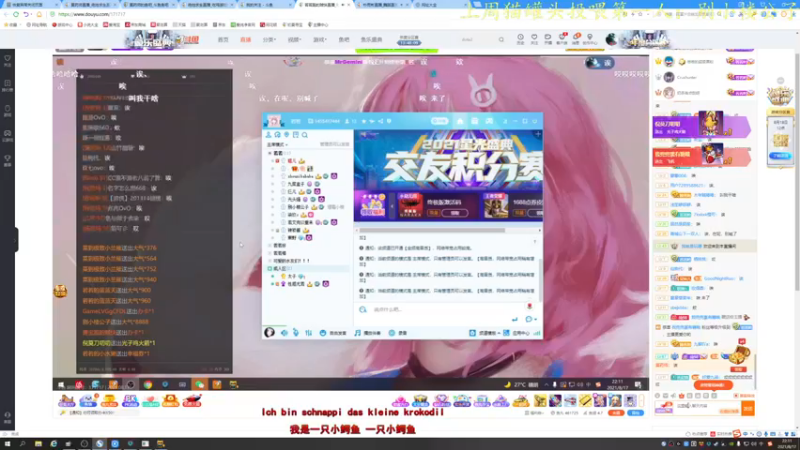Click the share icon in YY header
800x450 pixels.
click(381, 121)
